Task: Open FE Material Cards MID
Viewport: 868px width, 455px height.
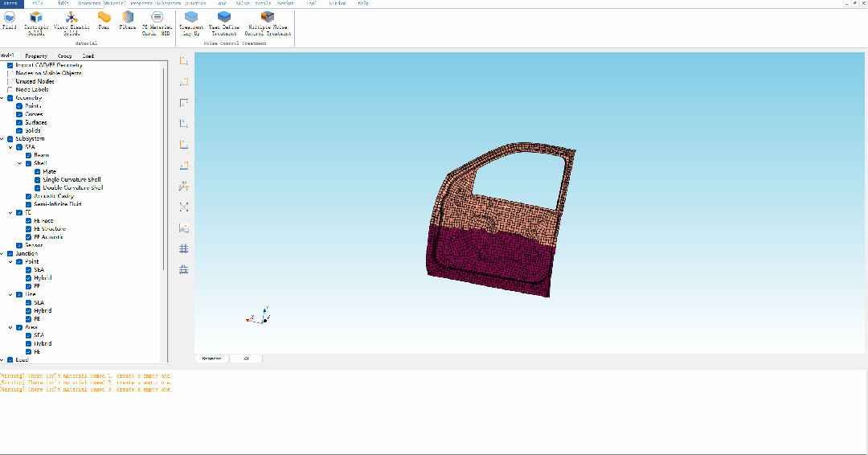Action: (157, 23)
